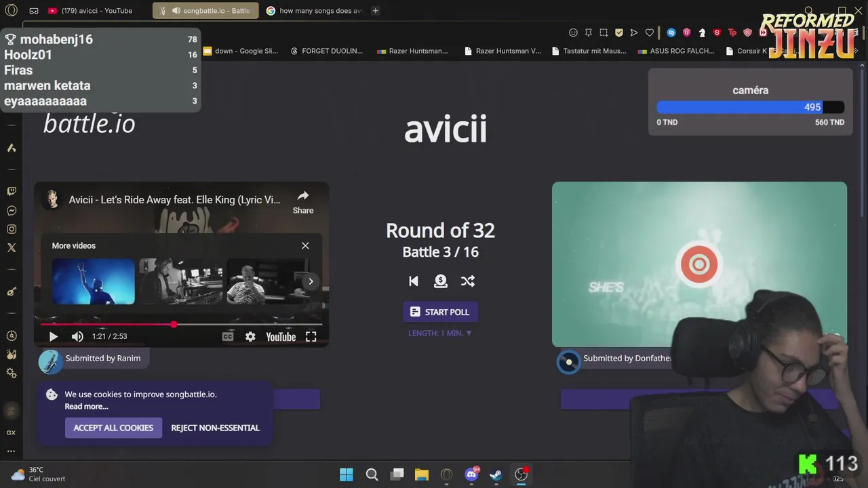Open Aria AI in Opera sidebar

(12, 148)
